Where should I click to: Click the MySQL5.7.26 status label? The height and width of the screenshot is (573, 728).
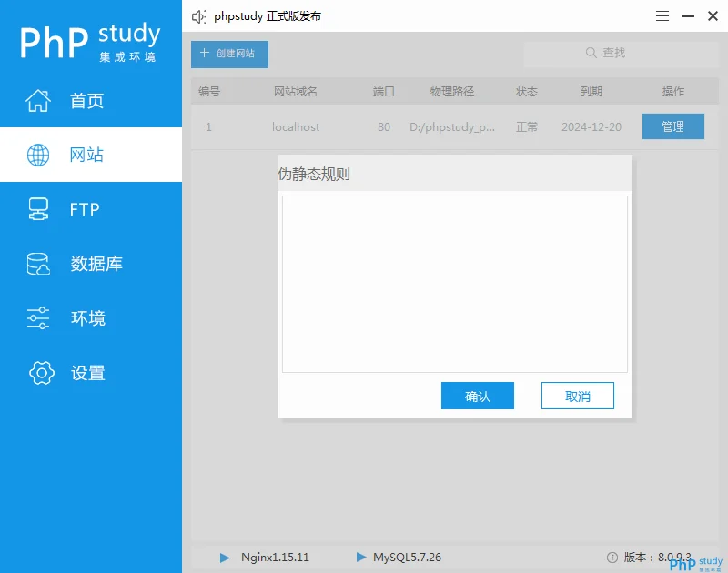click(407, 558)
